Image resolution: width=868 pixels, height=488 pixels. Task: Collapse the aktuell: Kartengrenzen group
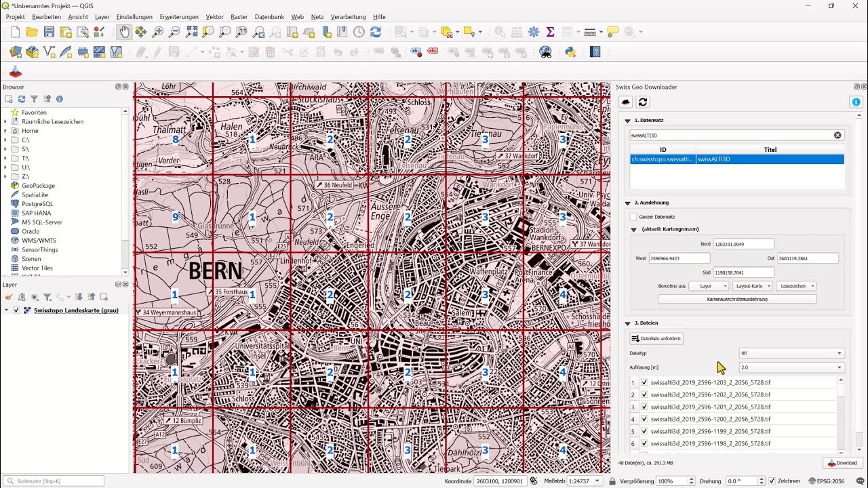[x=634, y=229]
